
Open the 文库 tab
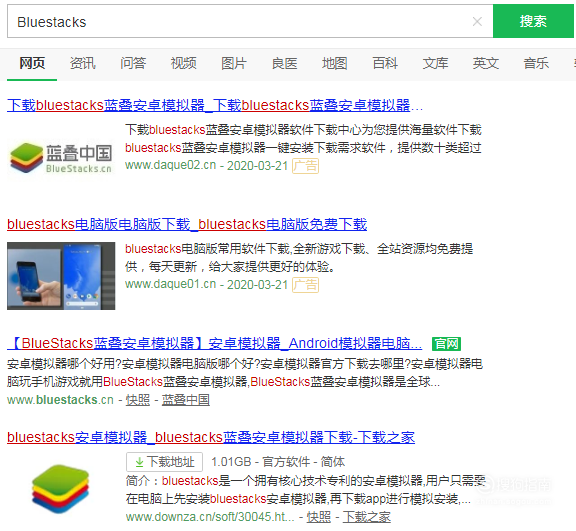(435, 63)
